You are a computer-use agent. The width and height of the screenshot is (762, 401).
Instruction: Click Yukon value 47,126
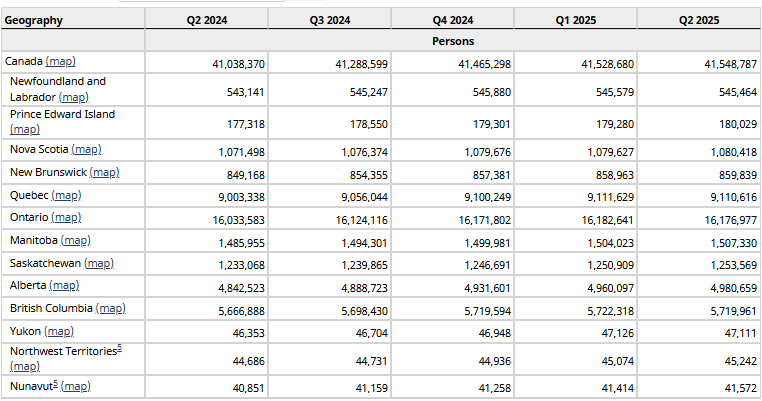[618, 333]
